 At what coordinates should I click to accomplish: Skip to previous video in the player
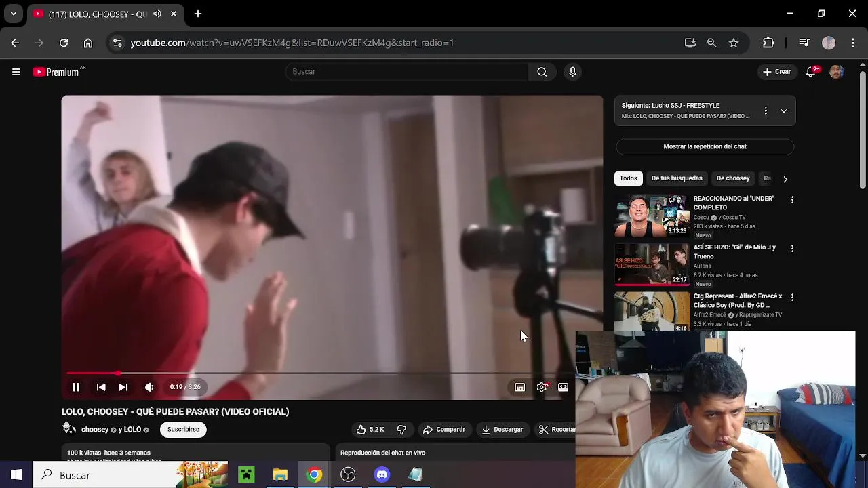(x=101, y=387)
